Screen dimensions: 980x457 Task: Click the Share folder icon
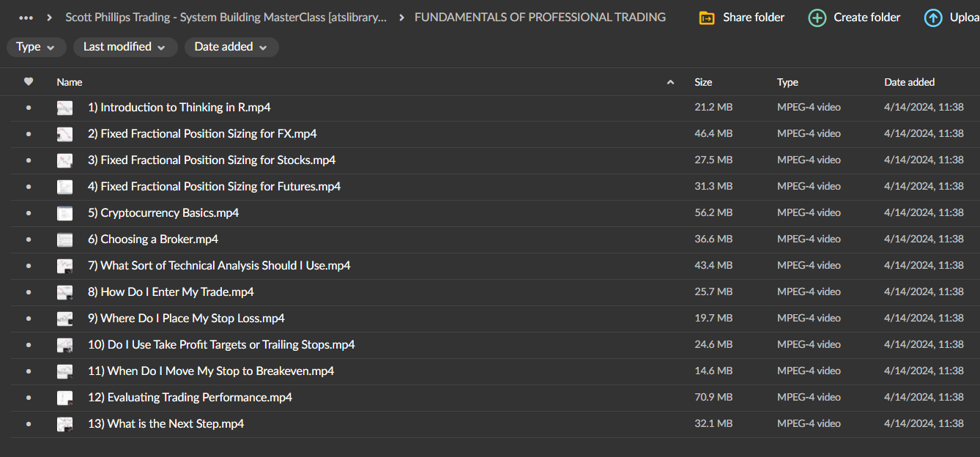707,18
